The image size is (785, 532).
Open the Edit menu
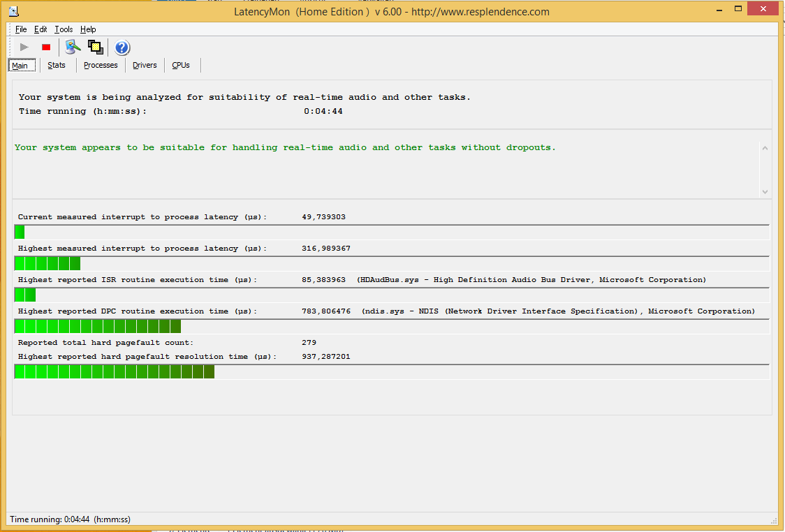click(x=41, y=29)
